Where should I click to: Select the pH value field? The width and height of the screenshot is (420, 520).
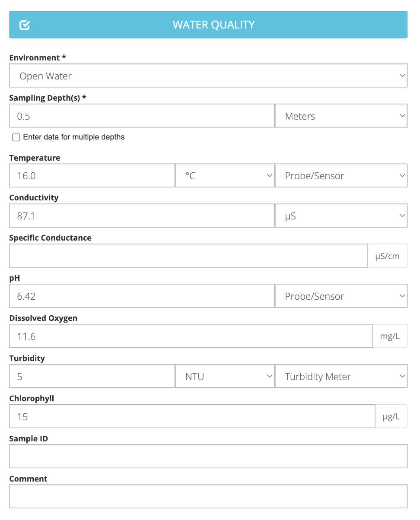142,296
